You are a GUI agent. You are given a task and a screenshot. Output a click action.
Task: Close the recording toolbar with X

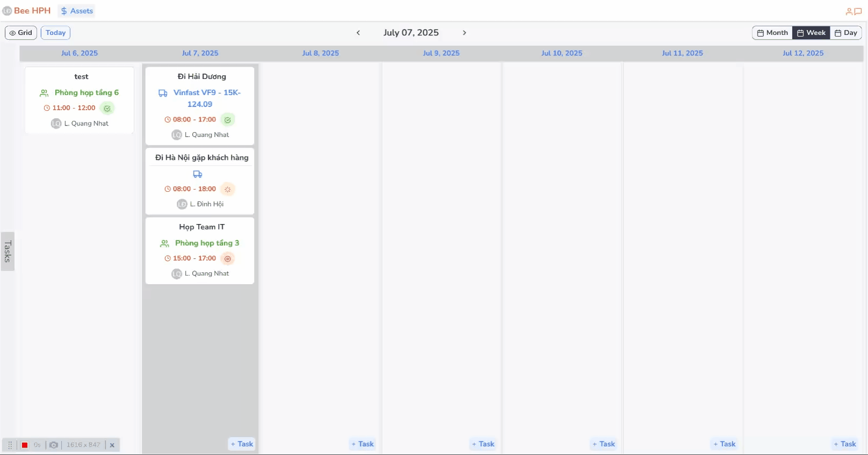coord(112,445)
